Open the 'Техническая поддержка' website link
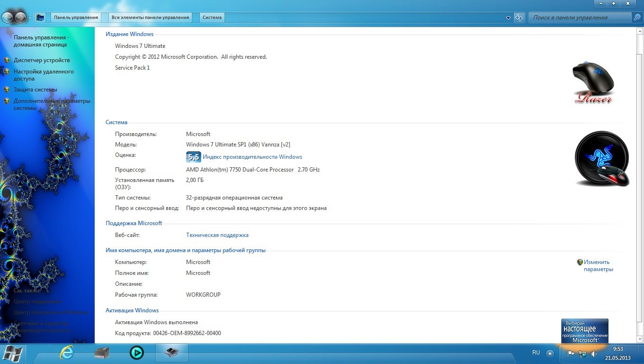Screen dimensions: 644x364 pyautogui.click(x=217, y=235)
